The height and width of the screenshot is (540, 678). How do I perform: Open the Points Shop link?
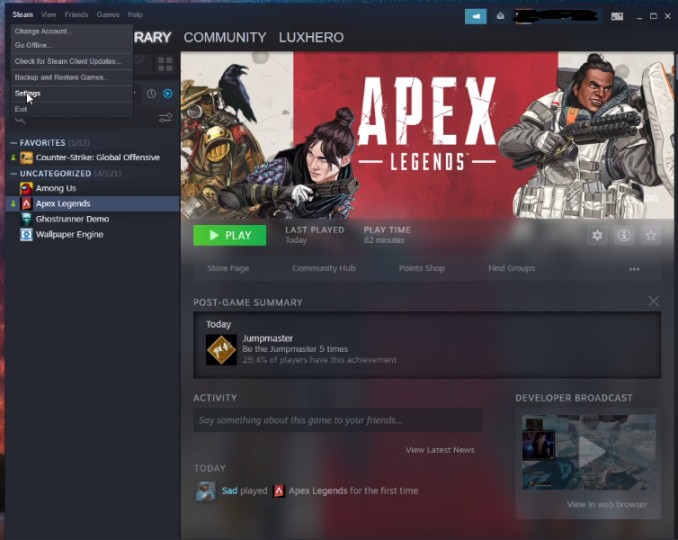click(422, 268)
